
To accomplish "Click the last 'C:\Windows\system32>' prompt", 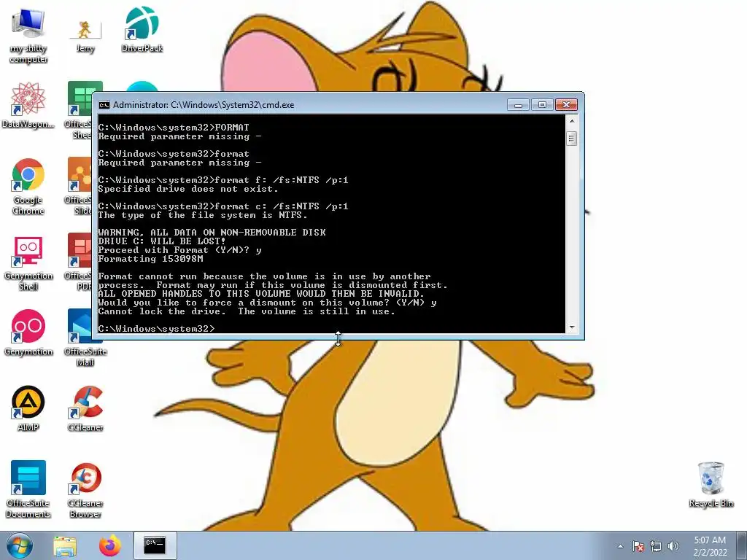I will point(156,329).
